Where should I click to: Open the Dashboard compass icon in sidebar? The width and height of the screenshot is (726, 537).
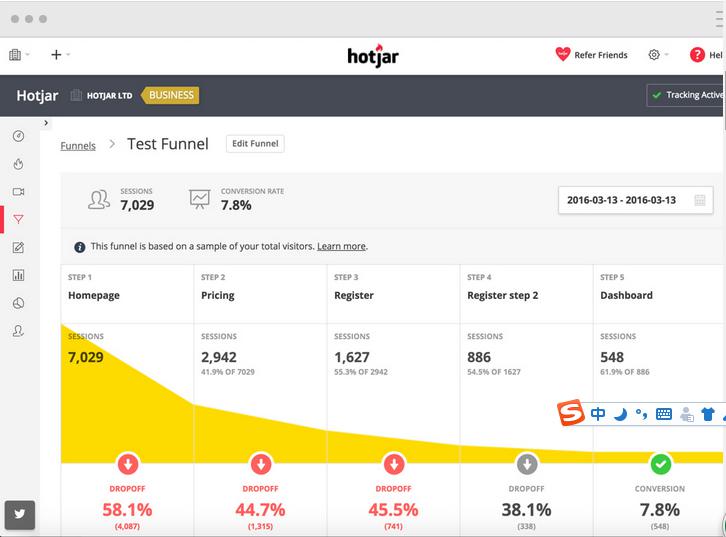coord(19,136)
